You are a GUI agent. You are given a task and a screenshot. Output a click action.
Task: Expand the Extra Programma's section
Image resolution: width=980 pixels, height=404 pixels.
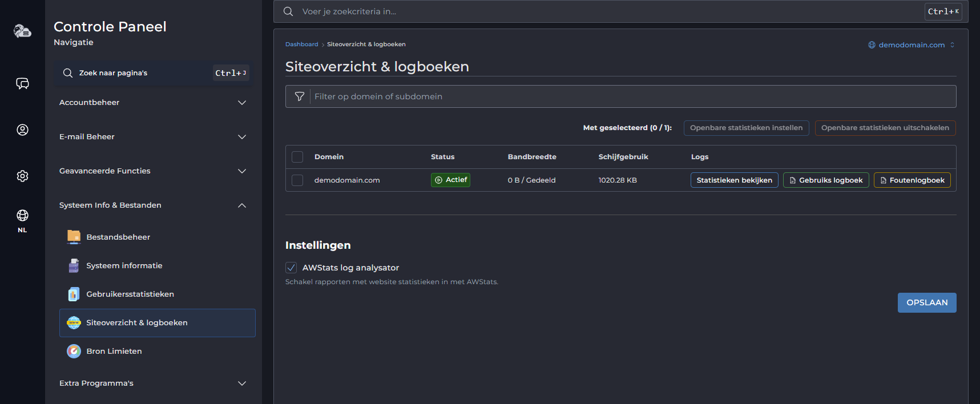click(x=153, y=383)
